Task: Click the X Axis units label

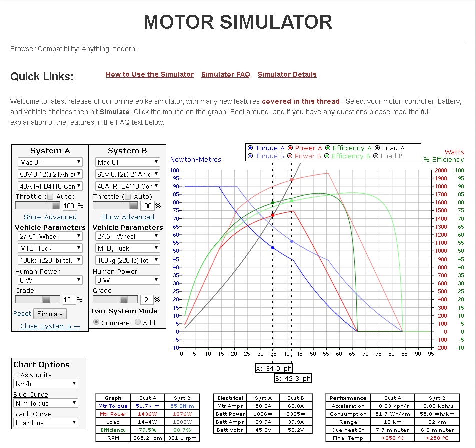Action: tap(32, 375)
